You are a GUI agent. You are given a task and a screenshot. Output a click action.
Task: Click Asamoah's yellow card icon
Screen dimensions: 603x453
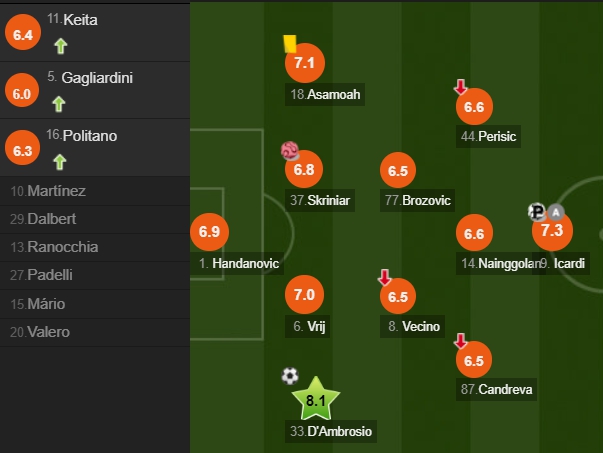[x=290, y=44]
